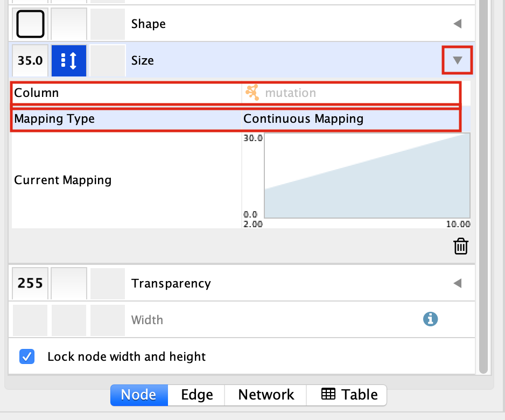Delete the Size mapping with trash icon
Image resolution: width=505 pixels, height=420 pixels.
coord(461,247)
